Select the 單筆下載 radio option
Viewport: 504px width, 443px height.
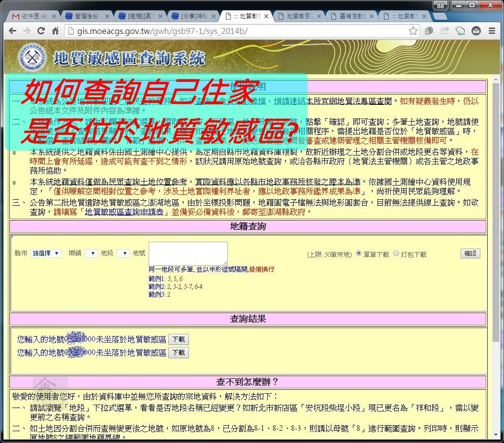point(359,253)
